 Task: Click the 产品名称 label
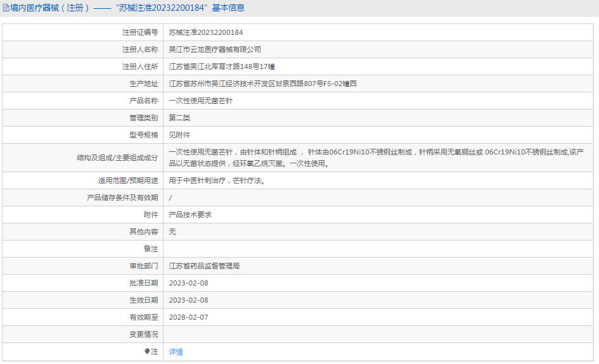pyautogui.click(x=144, y=101)
